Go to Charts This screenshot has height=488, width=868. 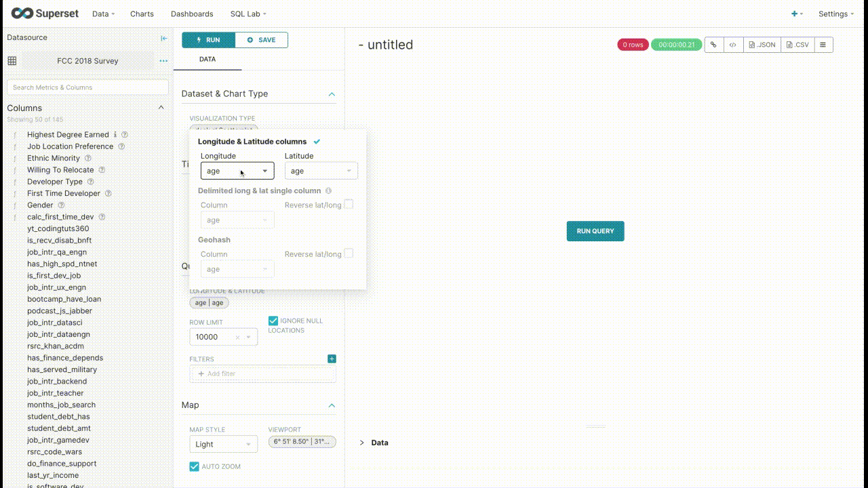tap(142, 14)
